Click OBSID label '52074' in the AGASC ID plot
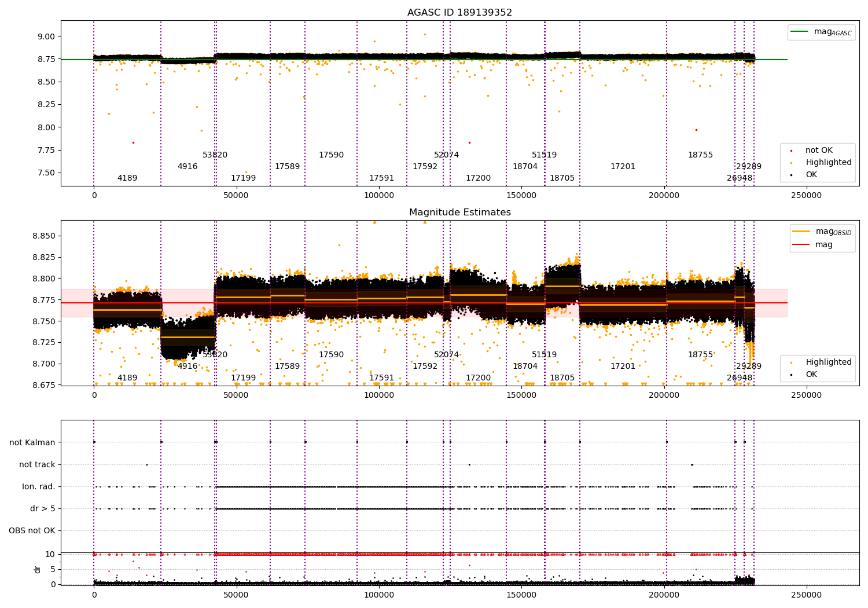Viewport: 868px width, 608px height. click(446, 155)
